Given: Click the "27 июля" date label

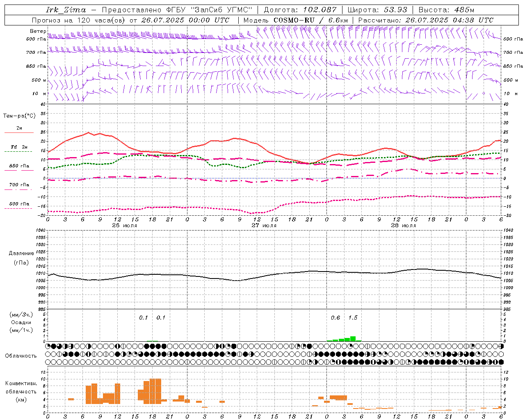Looking at the screenshot, I should (x=264, y=226).
